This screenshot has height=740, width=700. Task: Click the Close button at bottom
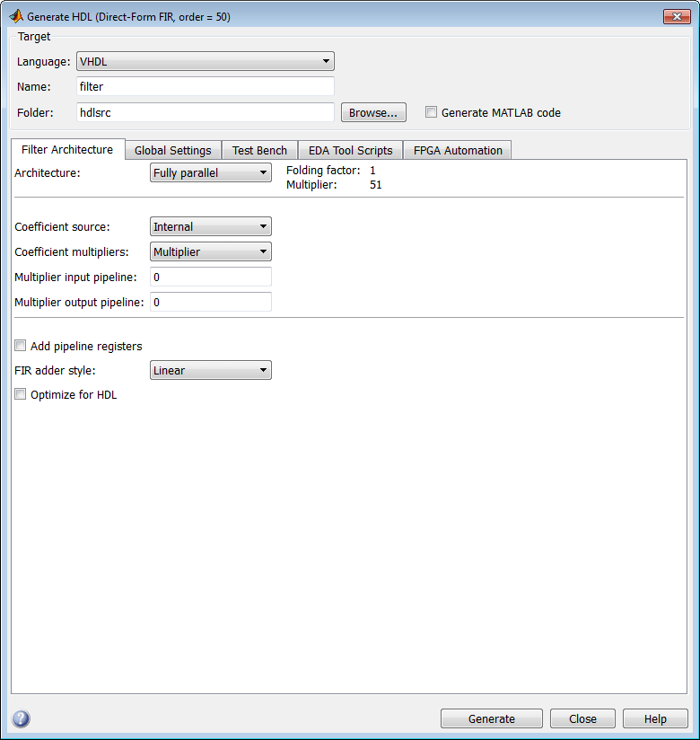coord(582,718)
